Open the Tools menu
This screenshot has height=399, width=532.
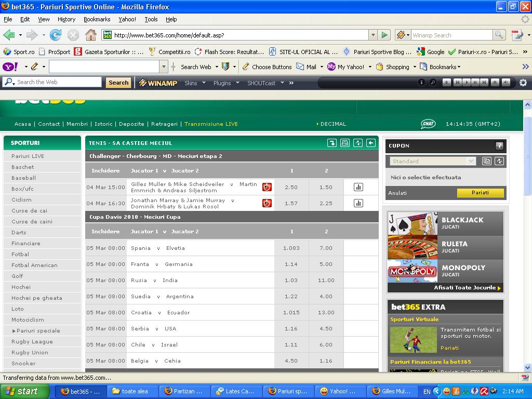pos(151,19)
